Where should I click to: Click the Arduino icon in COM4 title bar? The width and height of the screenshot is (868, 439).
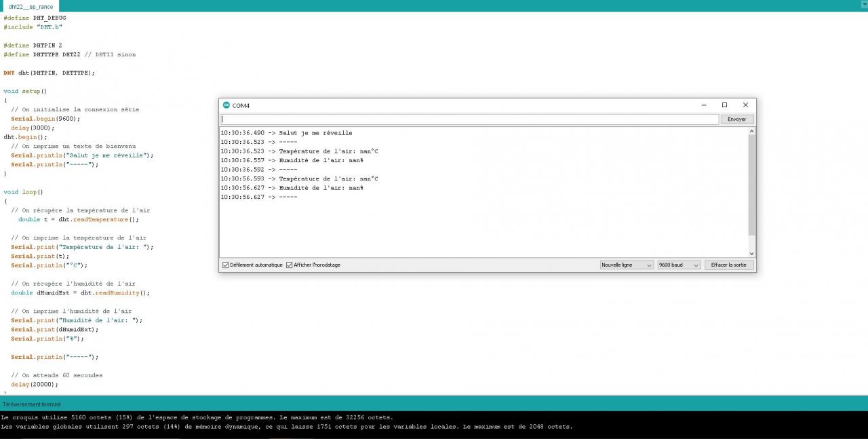pyautogui.click(x=226, y=105)
